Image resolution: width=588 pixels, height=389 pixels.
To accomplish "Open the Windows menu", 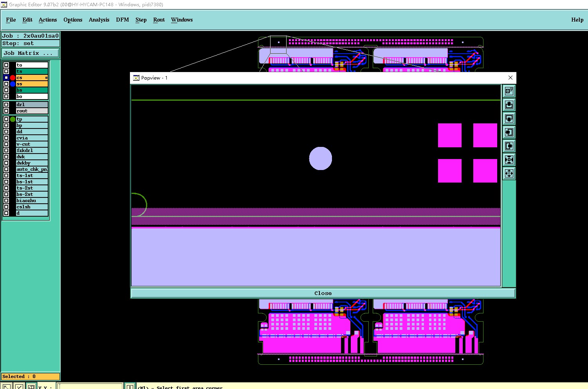I will [x=182, y=20].
